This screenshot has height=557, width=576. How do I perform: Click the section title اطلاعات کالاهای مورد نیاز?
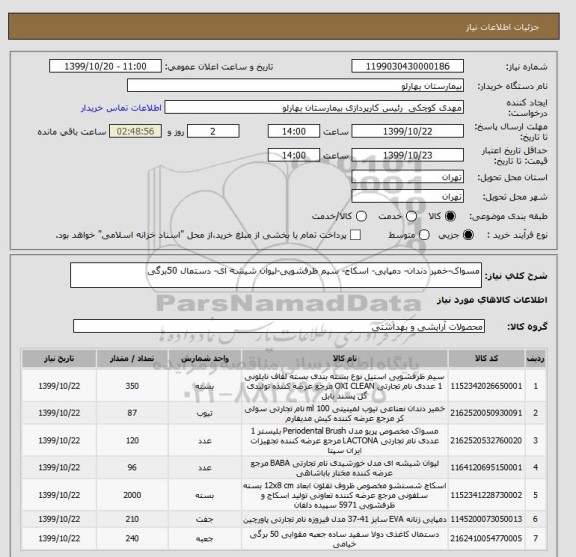point(492,300)
